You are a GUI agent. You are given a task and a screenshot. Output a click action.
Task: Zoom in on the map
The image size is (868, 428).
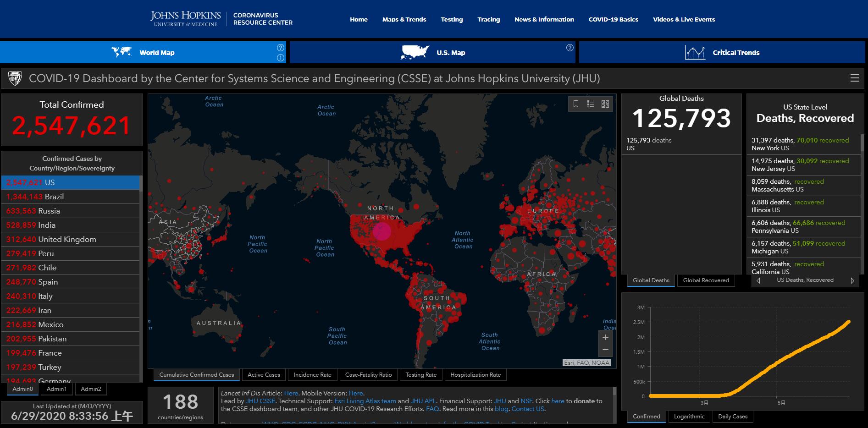click(605, 338)
